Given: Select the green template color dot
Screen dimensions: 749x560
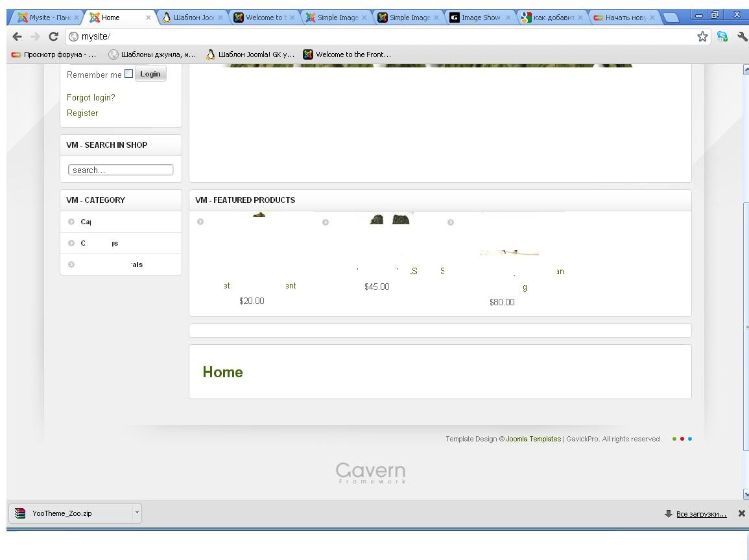Looking at the screenshot, I should click(x=674, y=439).
